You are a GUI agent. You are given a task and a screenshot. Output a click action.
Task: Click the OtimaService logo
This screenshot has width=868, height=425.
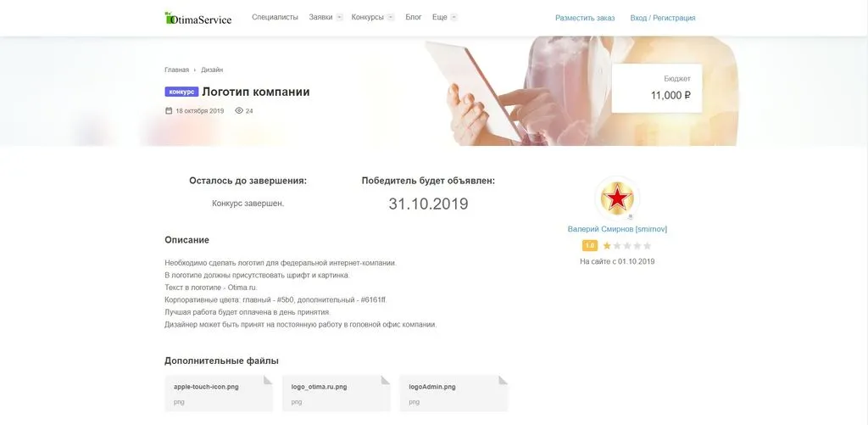(x=198, y=19)
